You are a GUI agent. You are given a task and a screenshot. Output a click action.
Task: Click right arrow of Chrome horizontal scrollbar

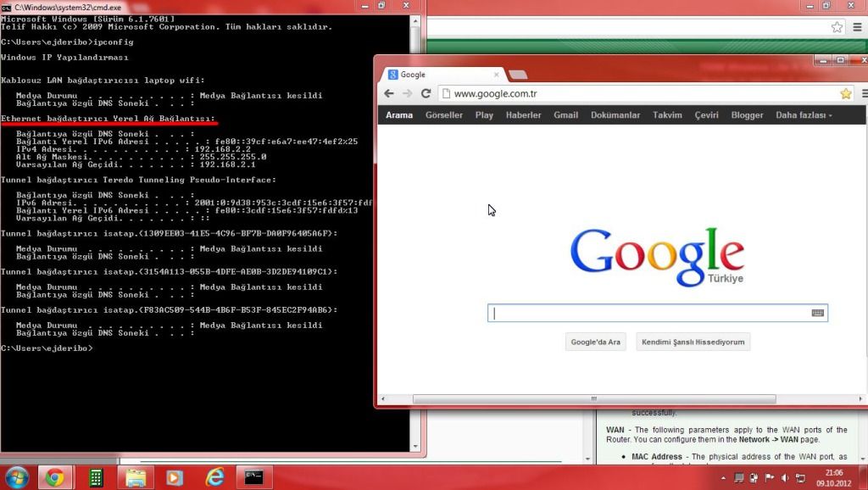click(860, 398)
